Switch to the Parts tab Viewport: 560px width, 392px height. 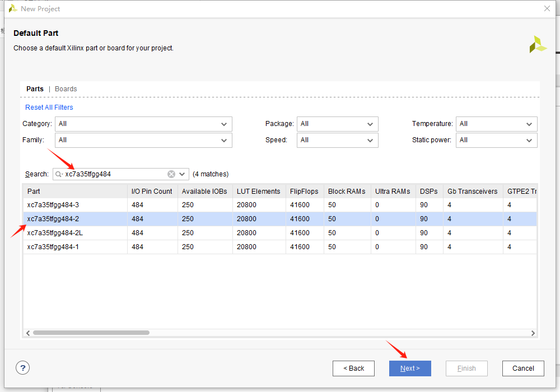click(35, 89)
